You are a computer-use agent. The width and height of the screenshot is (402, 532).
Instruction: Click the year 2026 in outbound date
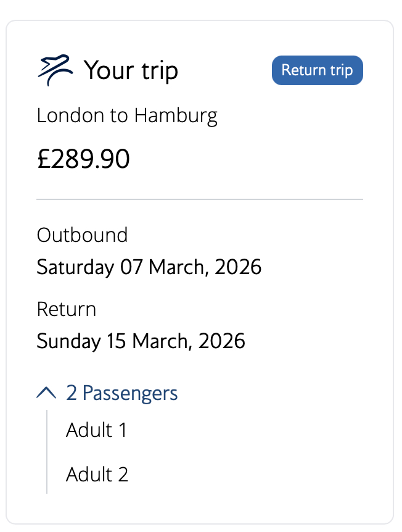(239, 267)
